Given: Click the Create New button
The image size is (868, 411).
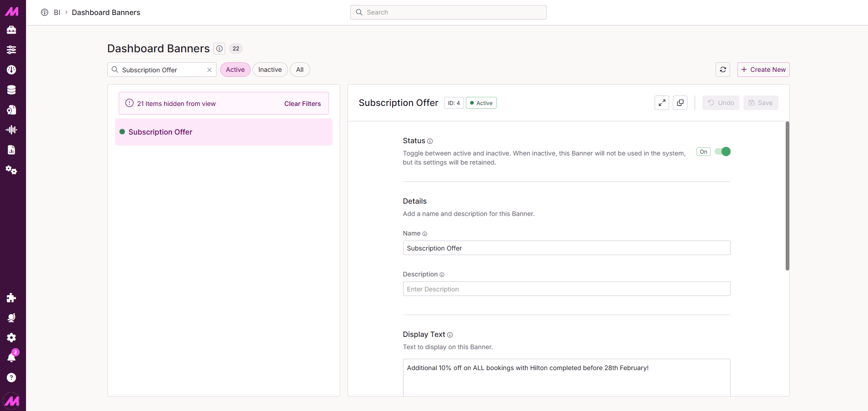Looking at the screenshot, I should tap(763, 70).
